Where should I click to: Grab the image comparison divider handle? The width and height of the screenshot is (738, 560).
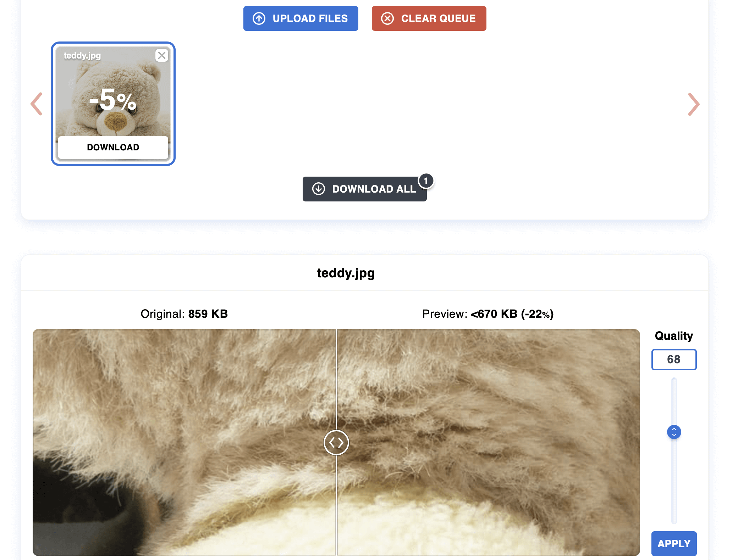click(336, 443)
